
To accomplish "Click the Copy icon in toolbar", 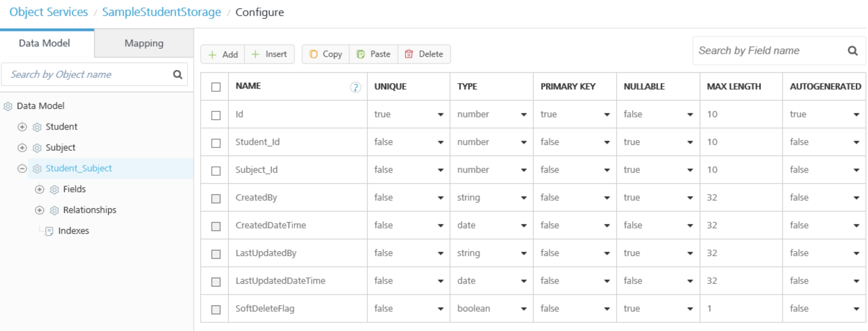I will pyautogui.click(x=314, y=54).
